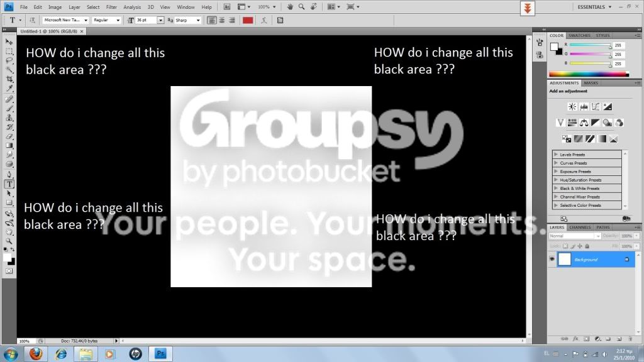Open the ESSENTIALS workspace dropdown
Viewport: 644px width, 362px height.
click(x=594, y=7)
